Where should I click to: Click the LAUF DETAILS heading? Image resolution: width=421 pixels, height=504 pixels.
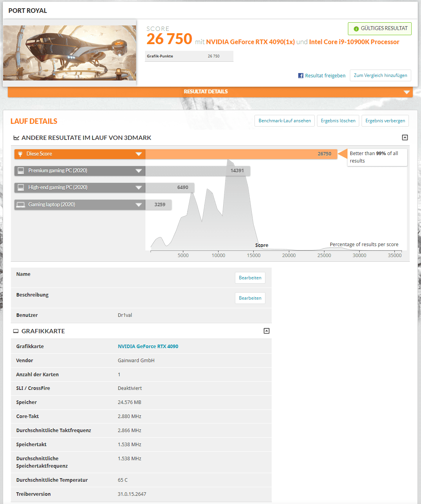point(34,122)
